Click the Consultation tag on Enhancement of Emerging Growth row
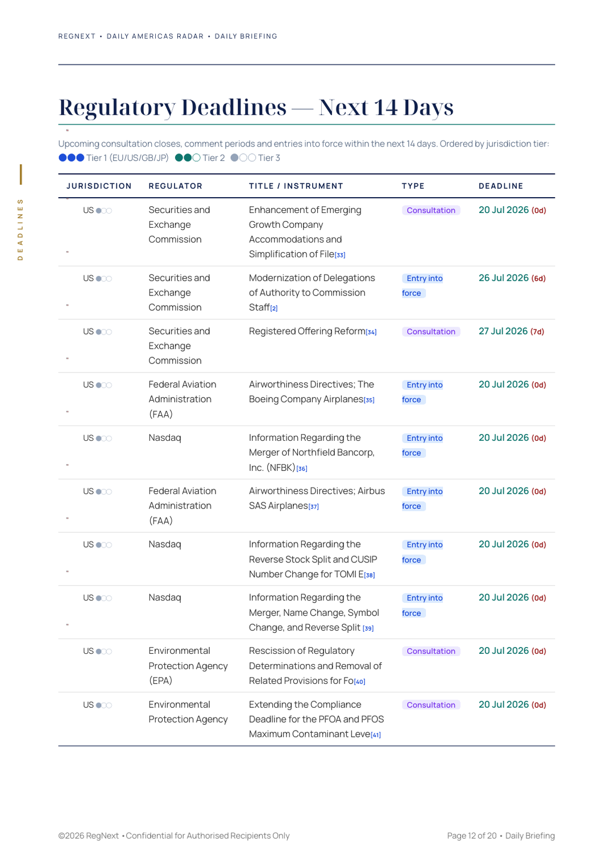Image resolution: width=614 pixels, height=868 pixels. click(431, 210)
